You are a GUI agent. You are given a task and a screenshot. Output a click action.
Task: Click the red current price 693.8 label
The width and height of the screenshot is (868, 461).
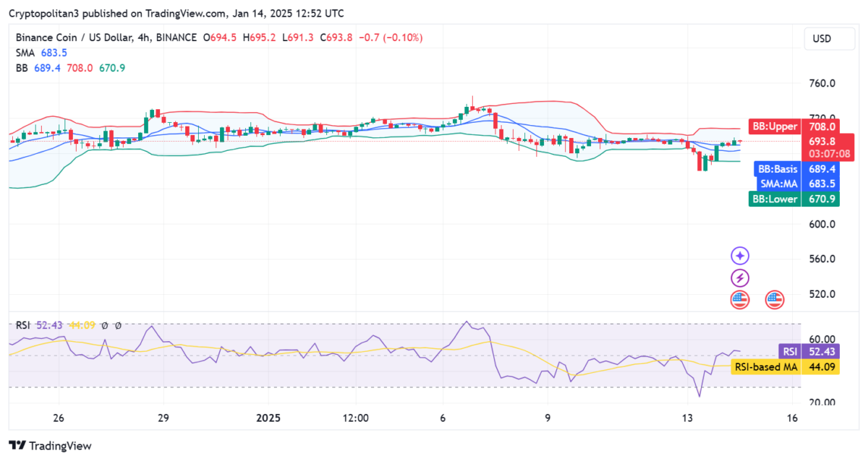point(820,142)
